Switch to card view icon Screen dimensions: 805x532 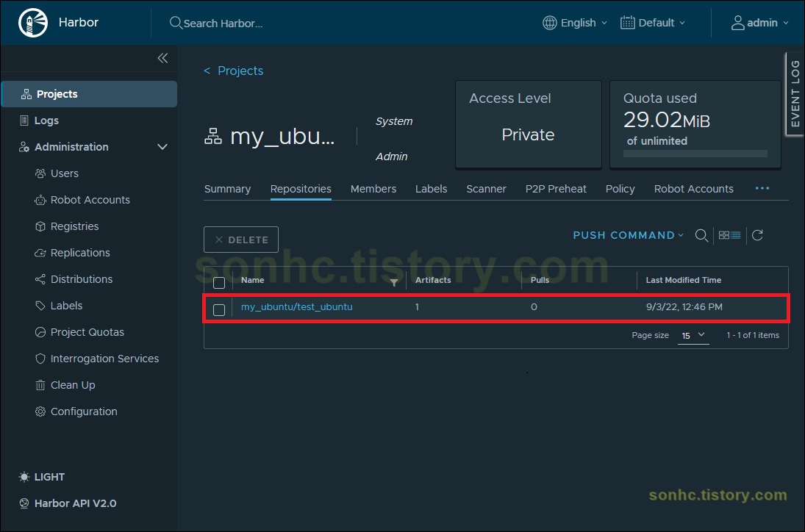coord(724,235)
